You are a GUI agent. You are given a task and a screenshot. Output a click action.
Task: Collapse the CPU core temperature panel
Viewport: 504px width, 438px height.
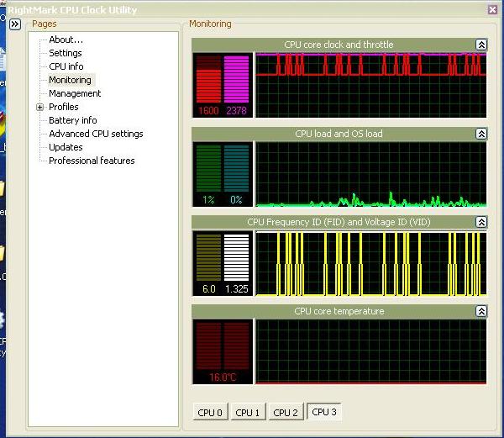click(481, 311)
